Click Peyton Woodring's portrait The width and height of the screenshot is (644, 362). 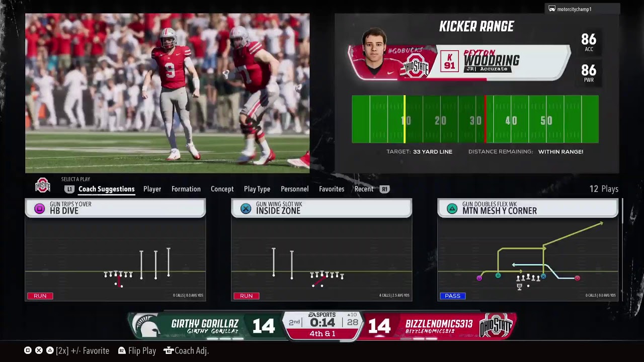(374, 53)
